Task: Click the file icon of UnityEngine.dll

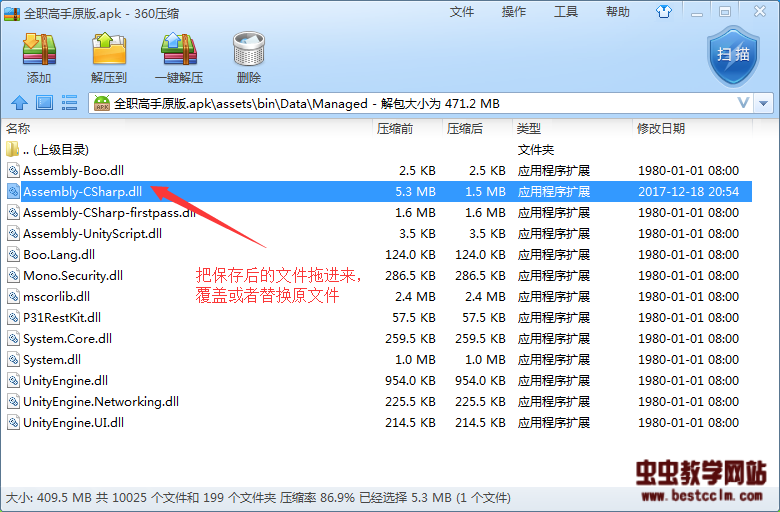Action: (x=13, y=381)
